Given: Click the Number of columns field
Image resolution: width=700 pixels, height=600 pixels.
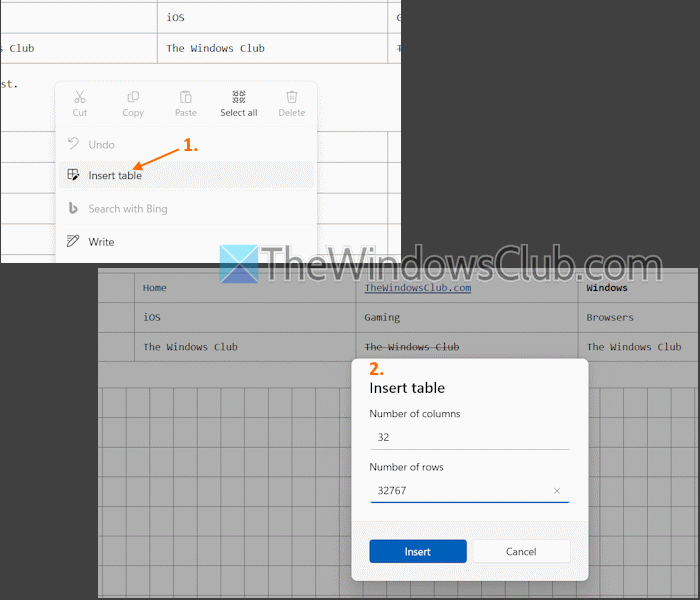Looking at the screenshot, I should tap(470, 437).
